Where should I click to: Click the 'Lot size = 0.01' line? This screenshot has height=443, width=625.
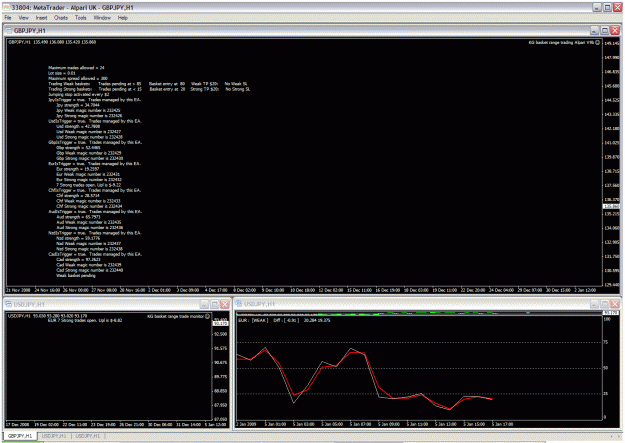(62, 73)
